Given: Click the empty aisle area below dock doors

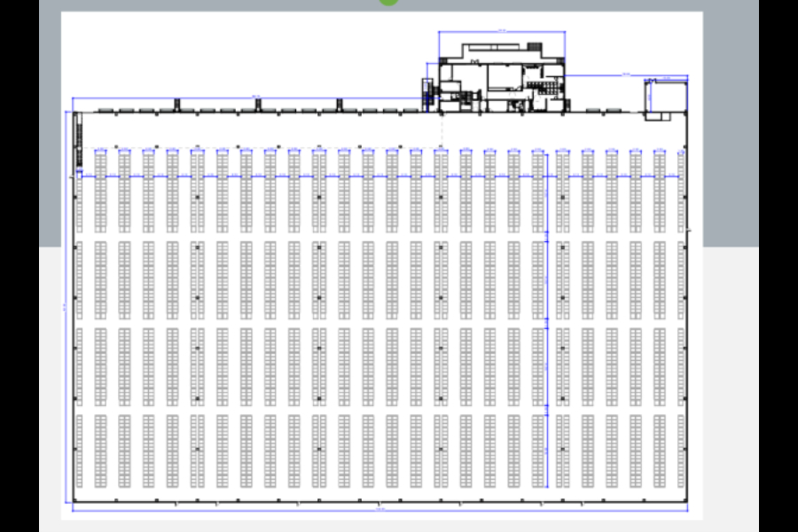Looking at the screenshot, I should (x=266, y=130).
